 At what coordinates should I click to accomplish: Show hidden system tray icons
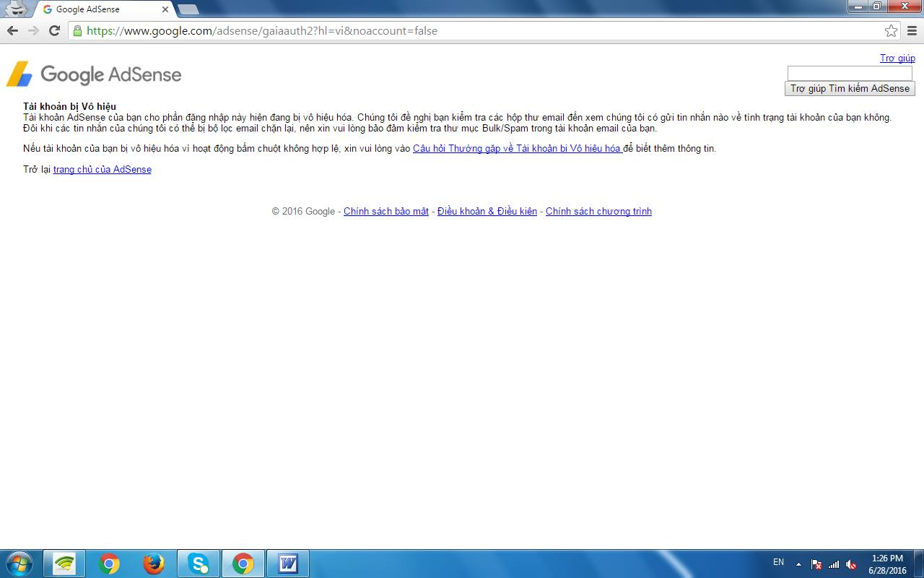[798, 564]
